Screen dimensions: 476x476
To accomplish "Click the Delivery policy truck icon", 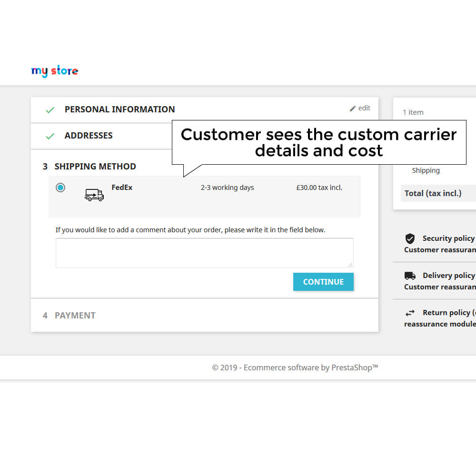I will (x=410, y=276).
